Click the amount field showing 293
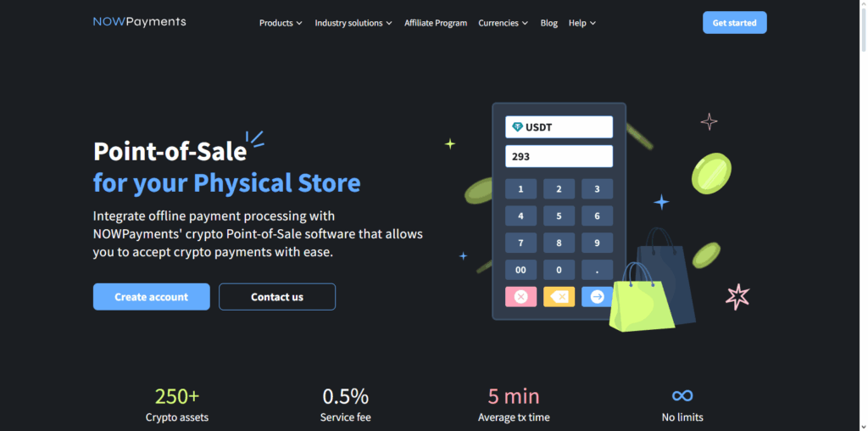Screen dimensions: 868x431 point(559,156)
